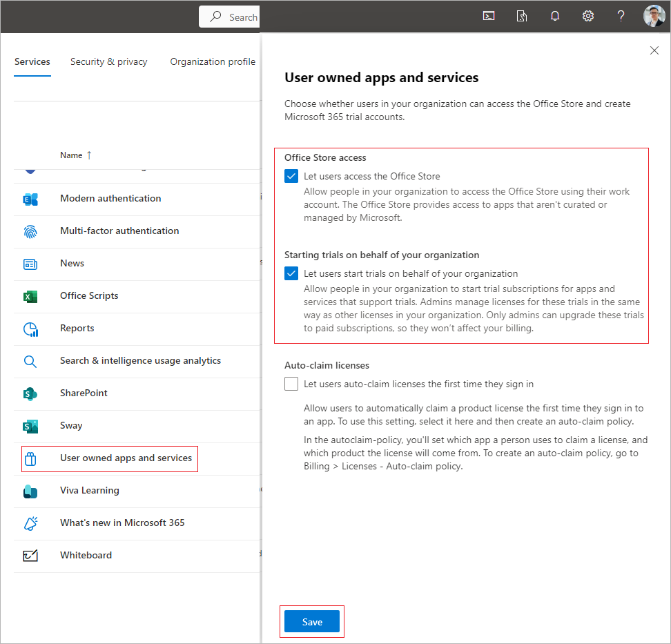Click Starting trials on behalf heading

point(382,255)
